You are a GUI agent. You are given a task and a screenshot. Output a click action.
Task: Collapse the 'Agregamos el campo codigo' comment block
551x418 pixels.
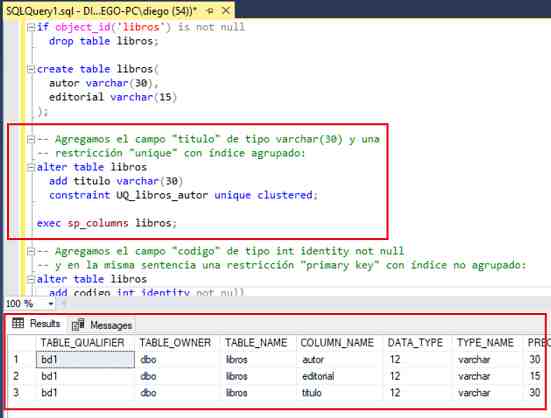pyautogui.click(x=31, y=251)
